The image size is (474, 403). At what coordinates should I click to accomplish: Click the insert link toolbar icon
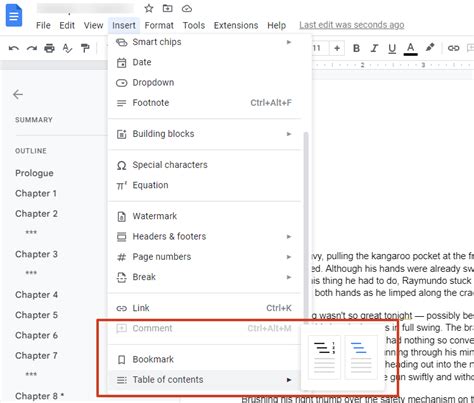(453, 48)
